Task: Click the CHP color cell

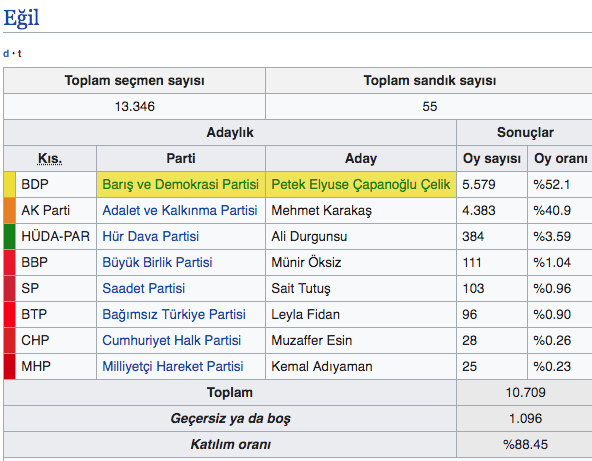Action: tap(9, 341)
